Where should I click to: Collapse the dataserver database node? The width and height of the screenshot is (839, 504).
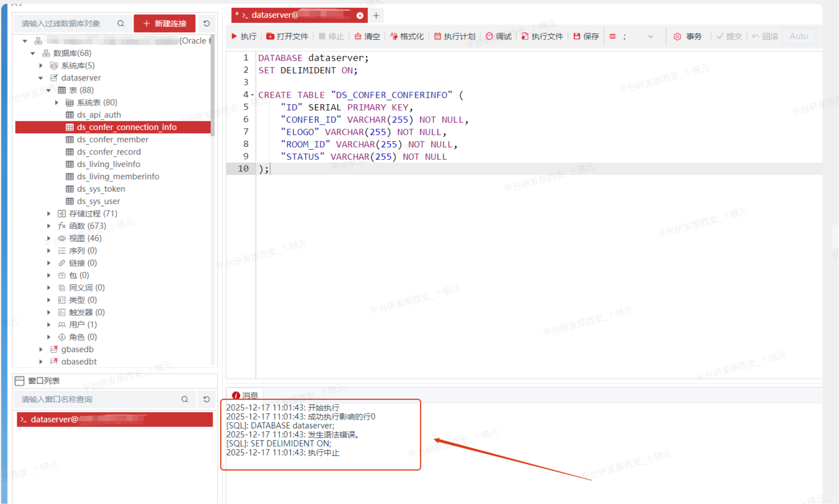coord(41,78)
